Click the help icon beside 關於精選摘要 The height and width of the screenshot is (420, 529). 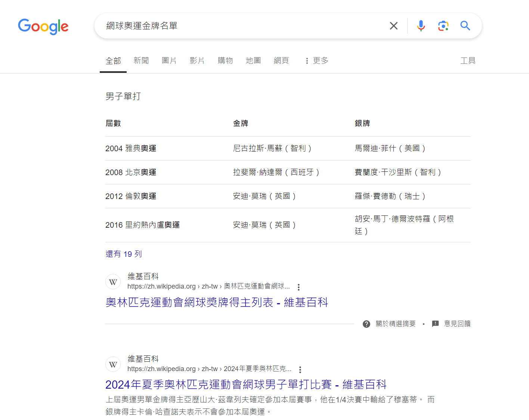(x=366, y=324)
